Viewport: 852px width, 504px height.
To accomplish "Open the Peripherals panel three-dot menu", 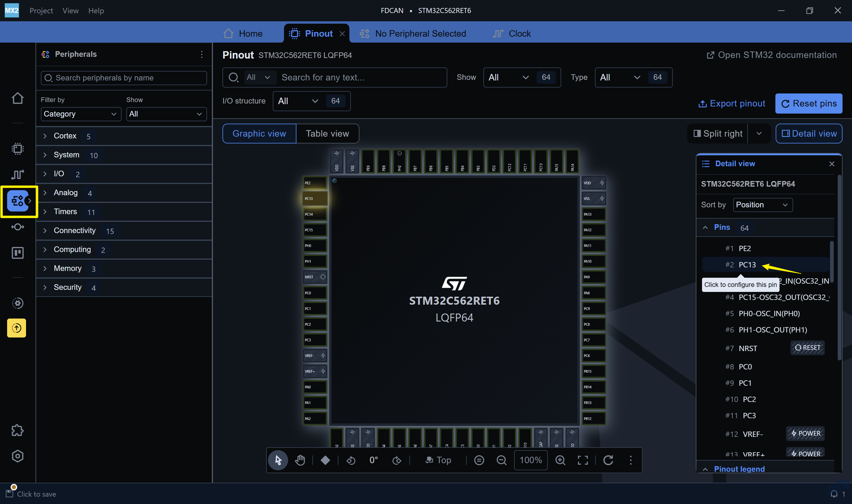I will pos(202,54).
